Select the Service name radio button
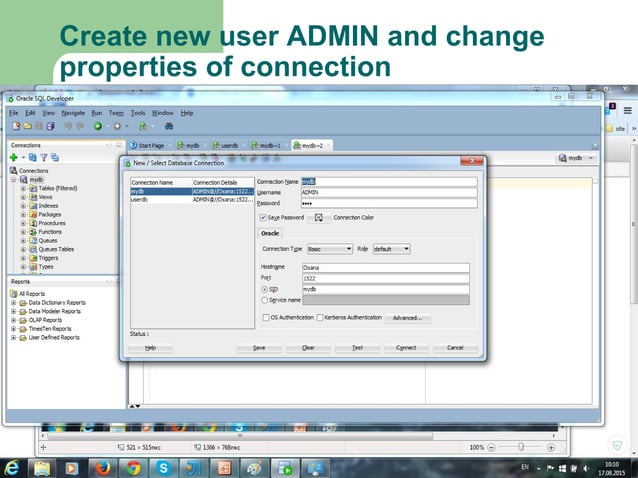The width and height of the screenshot is (638, 478). [x=264, y=300]
